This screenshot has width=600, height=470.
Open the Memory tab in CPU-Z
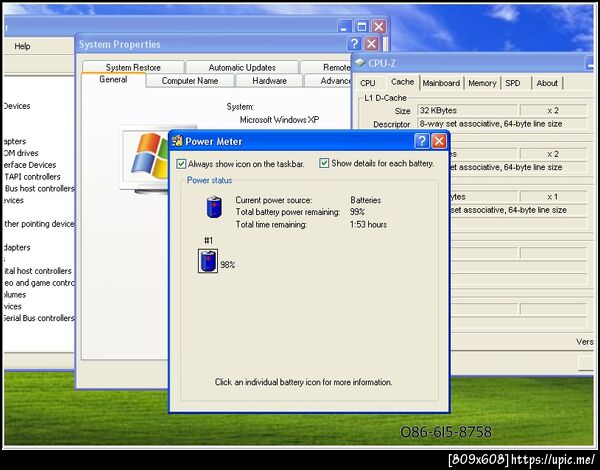[x=482, y=83]
